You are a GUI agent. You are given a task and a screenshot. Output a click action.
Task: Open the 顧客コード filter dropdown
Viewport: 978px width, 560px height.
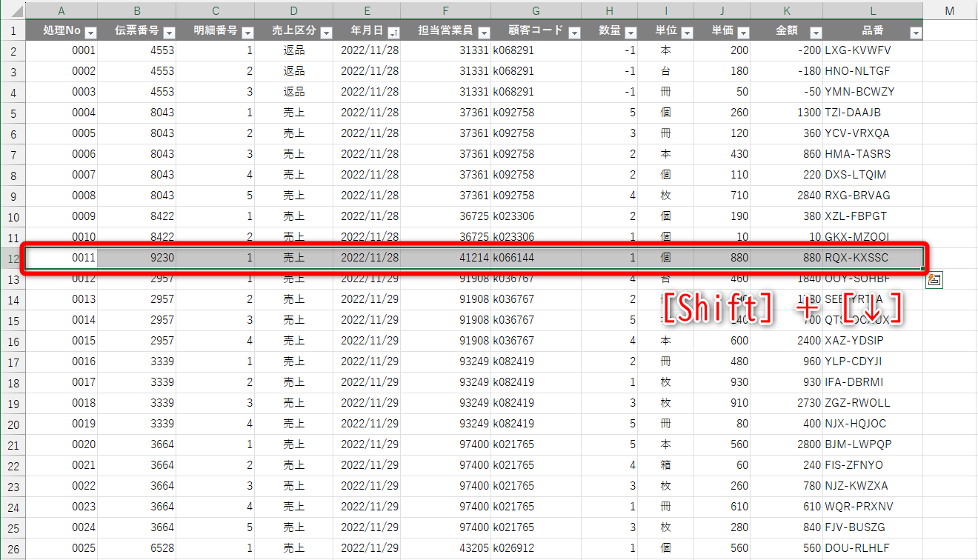(574, 33)
